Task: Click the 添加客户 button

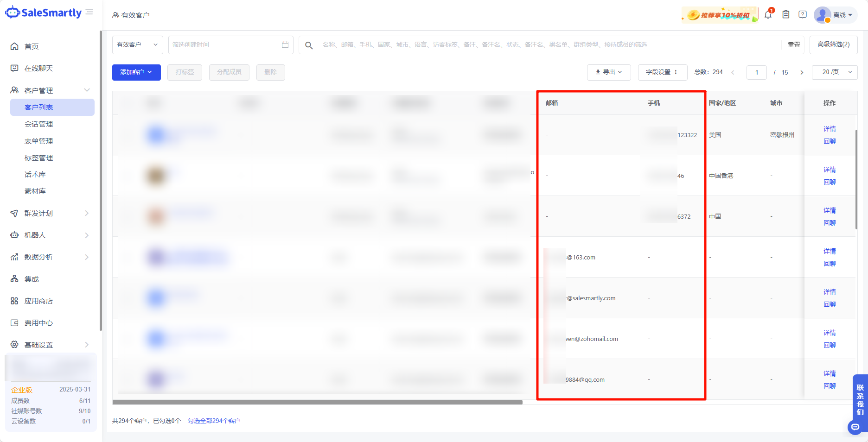Action: pos(136,72)
